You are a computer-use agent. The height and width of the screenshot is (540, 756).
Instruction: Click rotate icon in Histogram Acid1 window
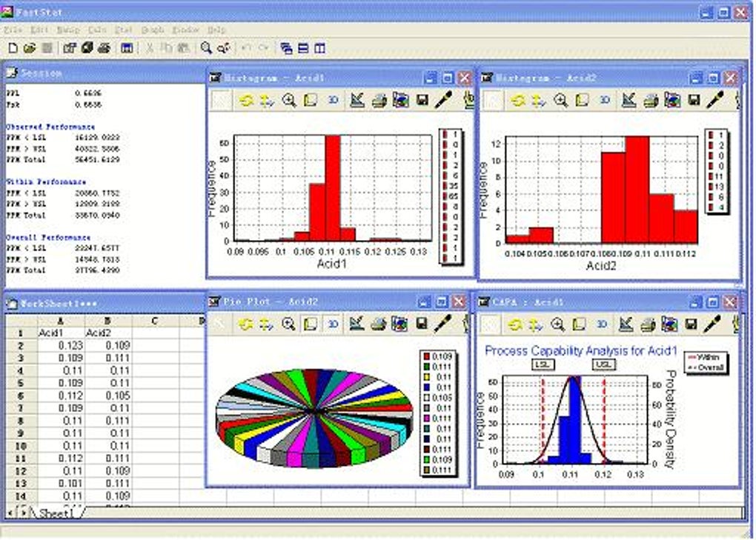click(x=246, y=100)
